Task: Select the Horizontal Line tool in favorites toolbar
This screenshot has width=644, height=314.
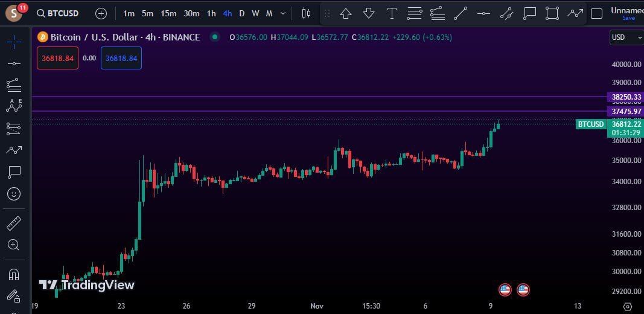Action: tap(483, 13)
